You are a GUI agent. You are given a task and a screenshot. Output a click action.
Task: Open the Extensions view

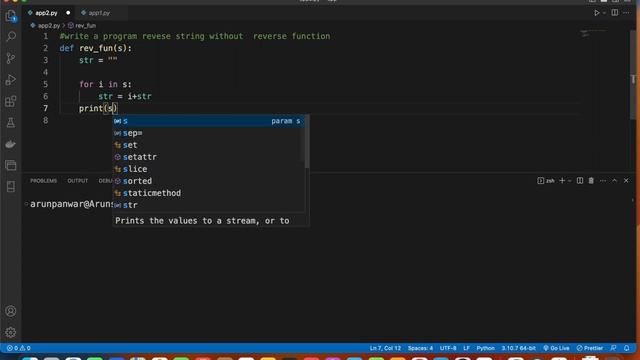click(x=11, y=101)
